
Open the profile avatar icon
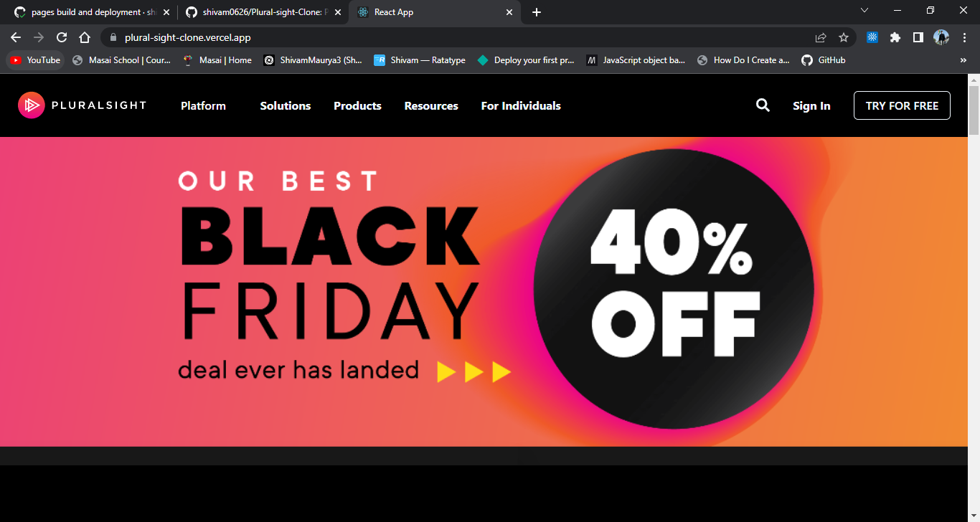[x=941, y=37]
